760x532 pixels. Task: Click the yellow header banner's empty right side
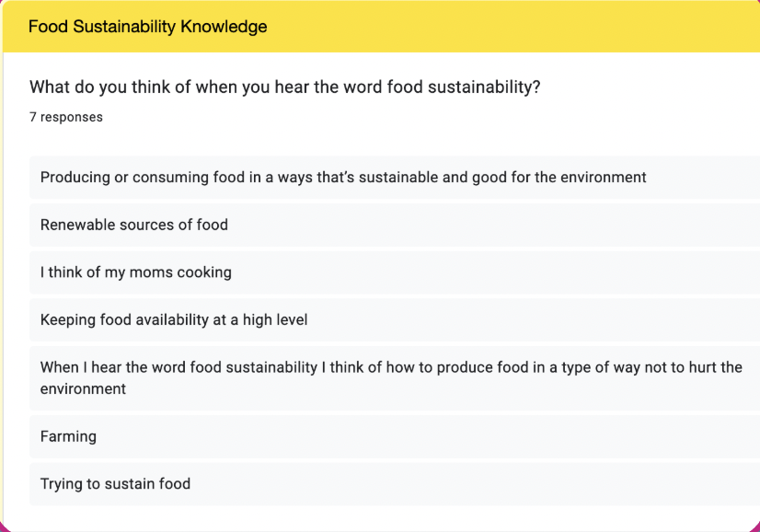coord(513,26)
